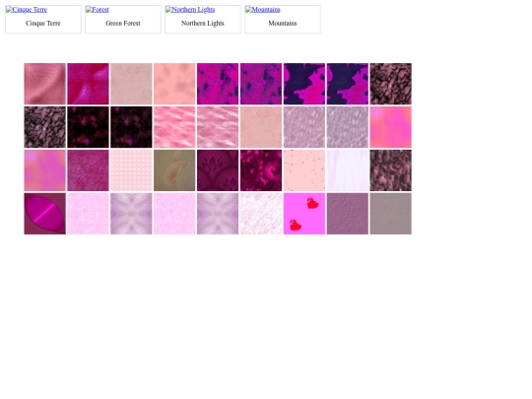The height and width of the screenshot is (399, 532).
Task: Choose the mauve rippled tile beside hot pink gradient
Action: pos(348,127)
